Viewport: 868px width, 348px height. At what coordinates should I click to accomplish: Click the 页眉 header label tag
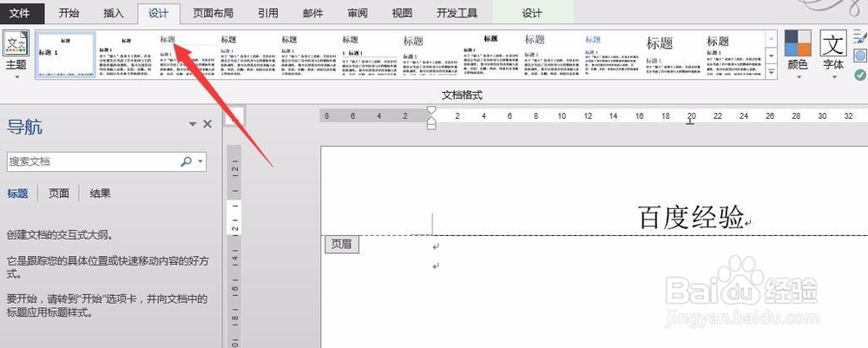341,244
